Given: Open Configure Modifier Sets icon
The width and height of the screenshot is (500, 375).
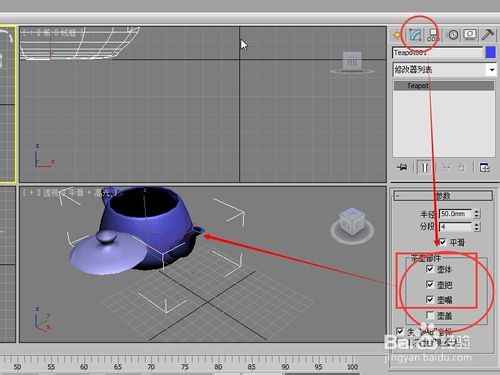Looking at the screenshot, I should pyautogui.click(x=485, y=167).
